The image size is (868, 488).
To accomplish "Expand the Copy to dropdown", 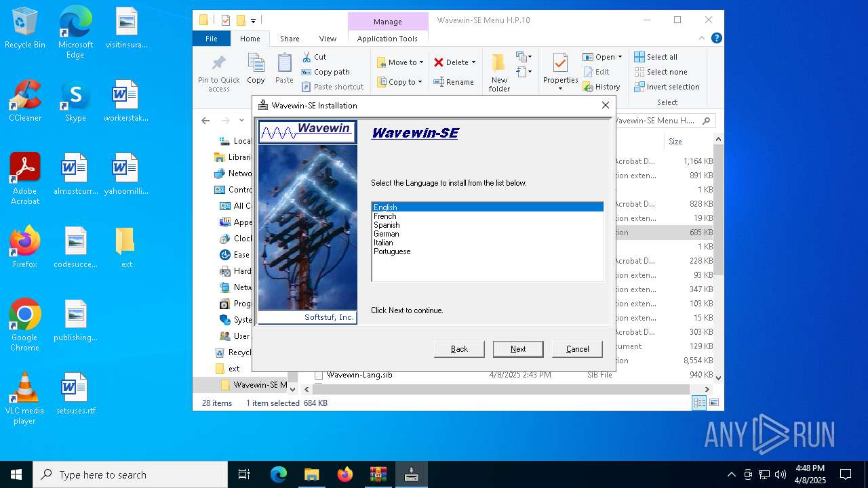I will tap(420, 82).
